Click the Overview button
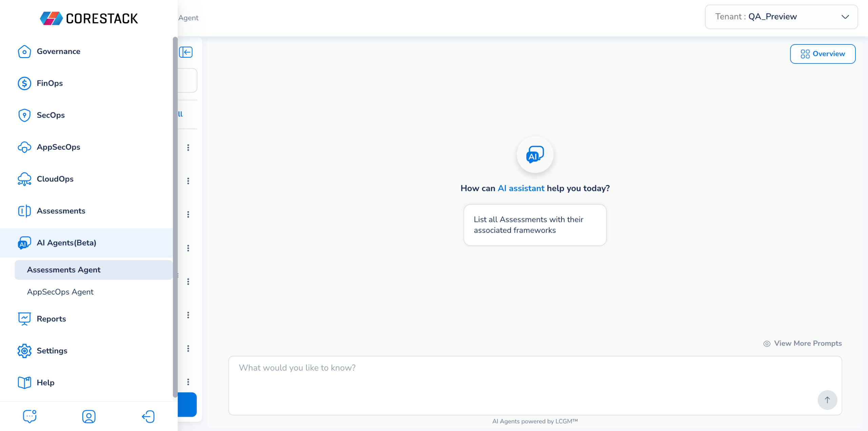 [x=823, y=54]
